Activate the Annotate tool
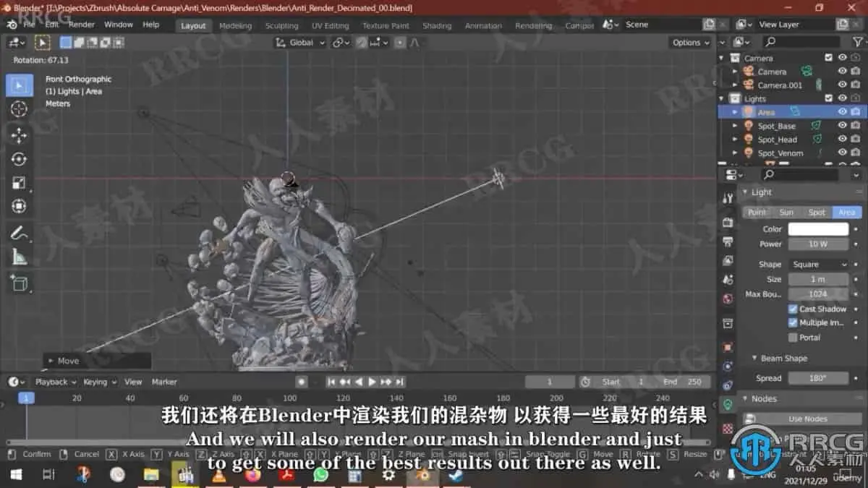The height and width of the screenshot is (488, 868). pyautogui.click(x=19, y=233)
